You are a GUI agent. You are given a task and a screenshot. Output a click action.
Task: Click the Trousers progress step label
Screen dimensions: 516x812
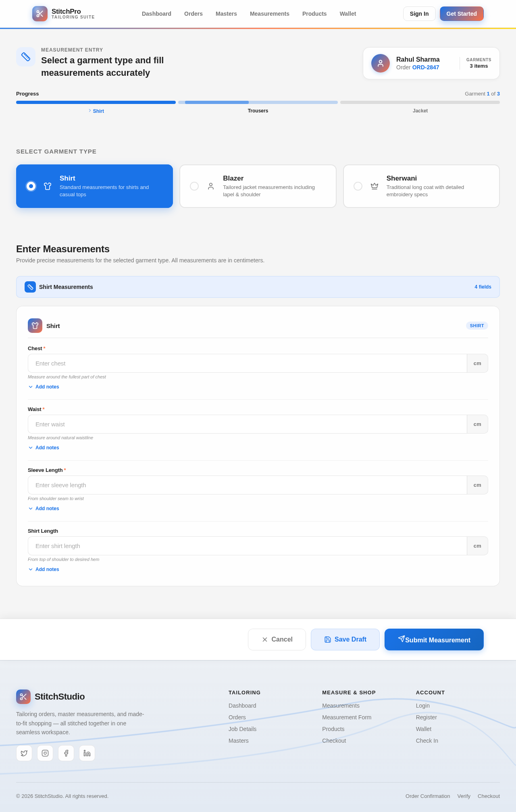tap(258, 111)
